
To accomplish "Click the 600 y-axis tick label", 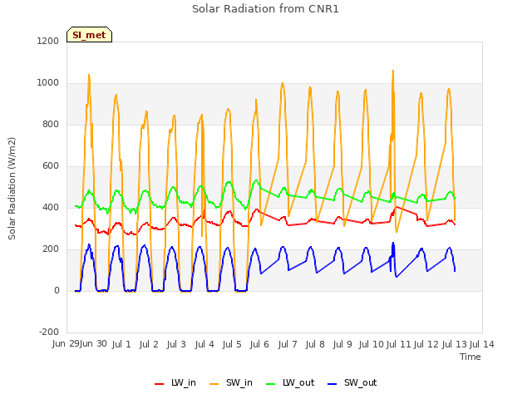I will pos(51,166).
